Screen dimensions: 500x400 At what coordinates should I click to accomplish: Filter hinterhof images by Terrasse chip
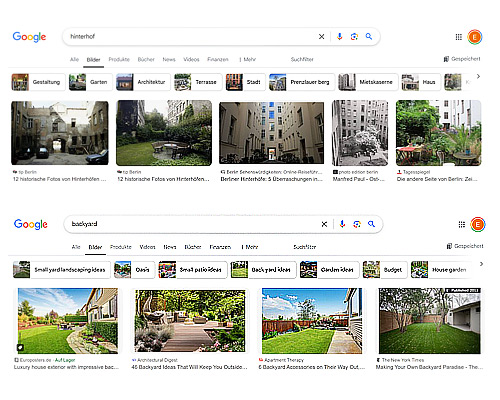pos(198,82)
